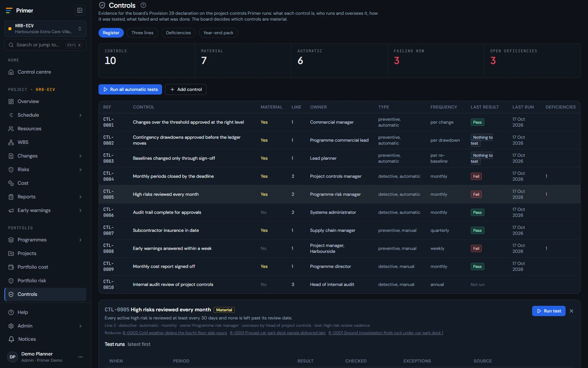The height and width of the screenshot is (368, 588).
Task: Open the Overview page icon
Action: tap(11, 102)
